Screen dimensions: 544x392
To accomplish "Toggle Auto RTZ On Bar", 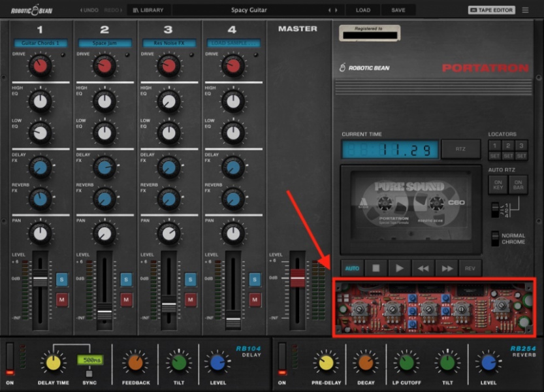I will pyautogui.click(x=518, y=185).
